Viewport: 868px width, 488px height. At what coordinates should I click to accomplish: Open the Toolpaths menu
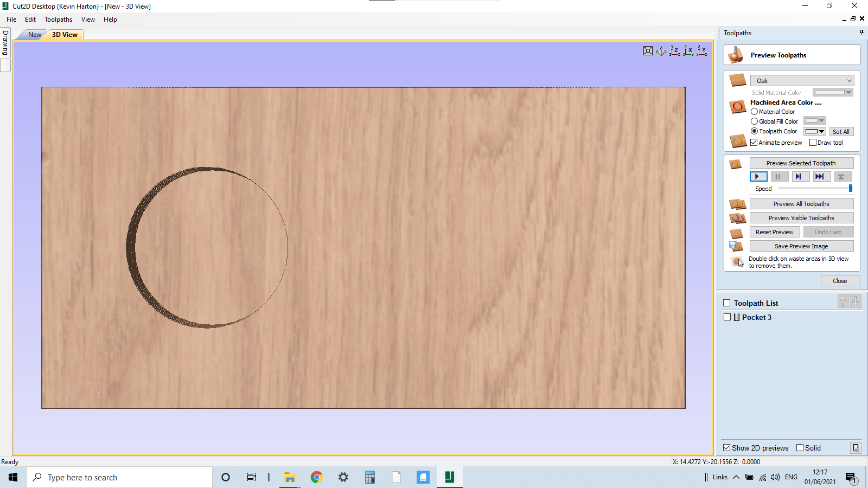58,20
